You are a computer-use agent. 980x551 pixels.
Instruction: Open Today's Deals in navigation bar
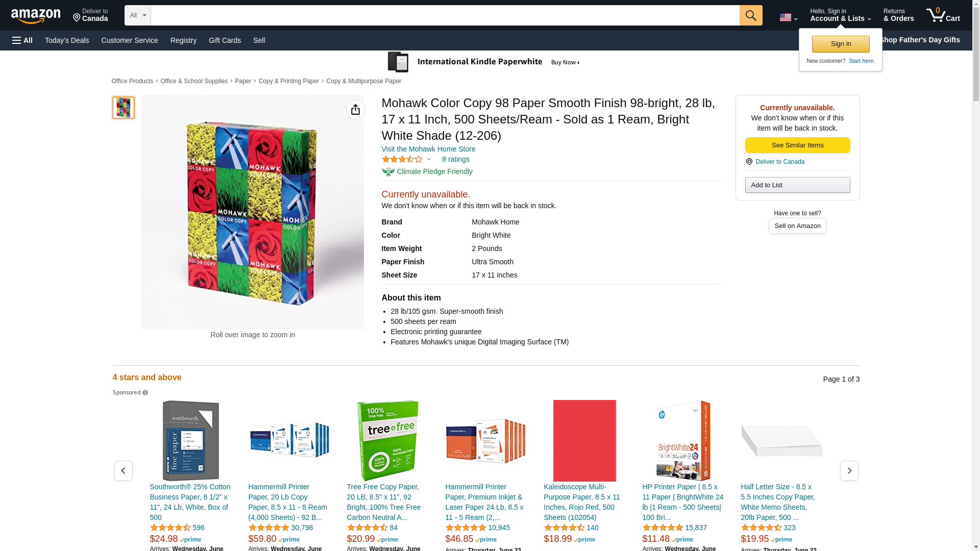point(67,40)
